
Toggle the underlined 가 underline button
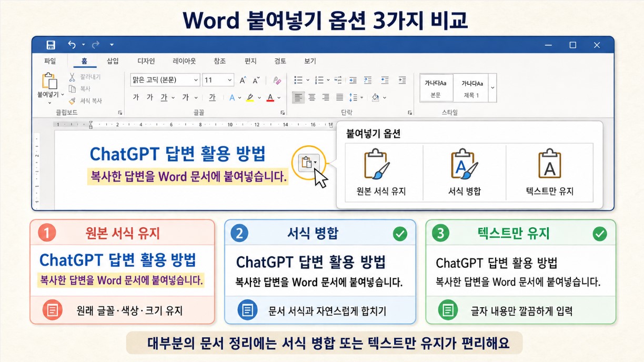(x=164, y=97)
